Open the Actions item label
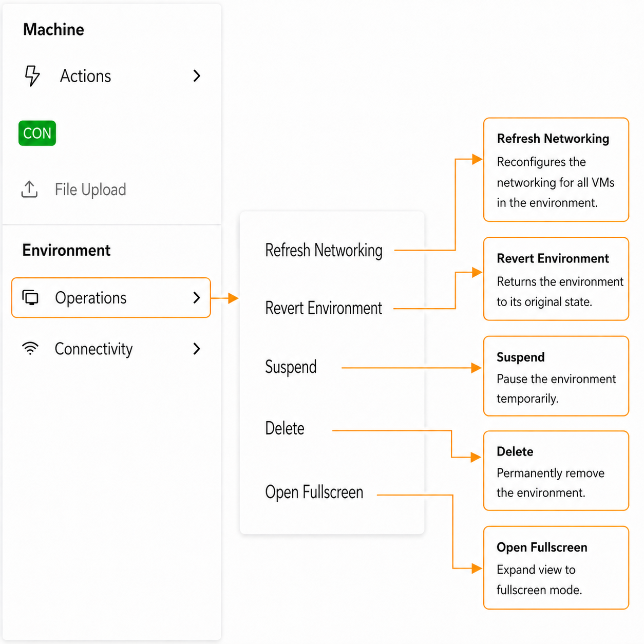The width and height of the screenshot is (644, 644). pyautogui.click(x=85, y=76)
